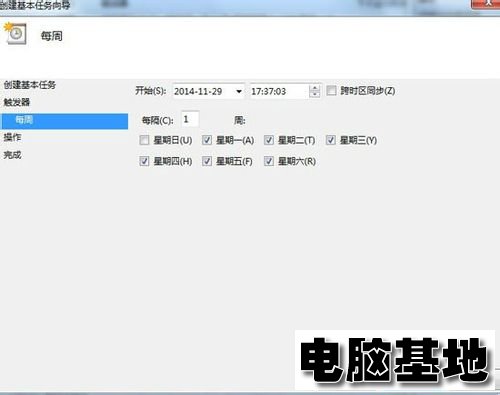The height and width of the screenshot is (395, 500).
Task: Increase start time with up spinner
Action: coord(314,88)
